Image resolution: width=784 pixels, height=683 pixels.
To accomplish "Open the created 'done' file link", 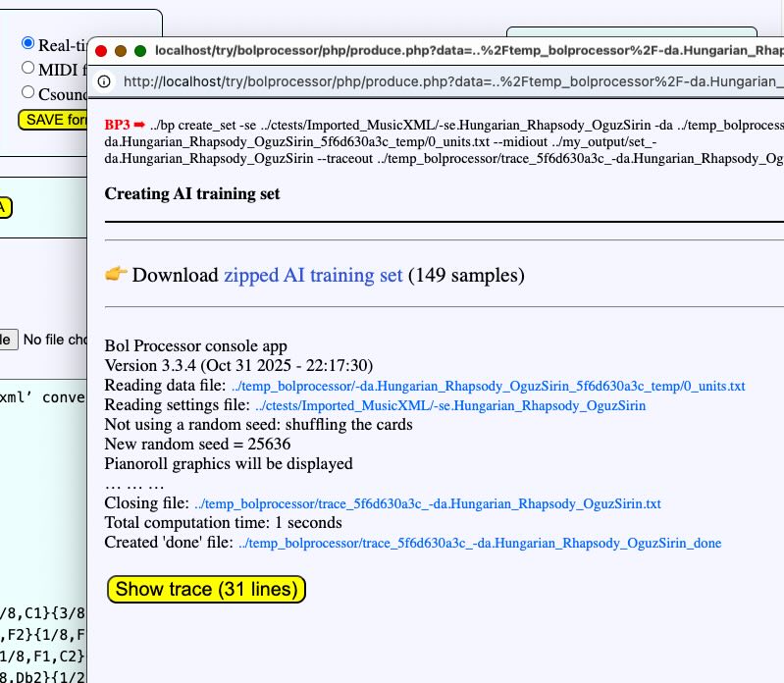I will tap(479, 543).
